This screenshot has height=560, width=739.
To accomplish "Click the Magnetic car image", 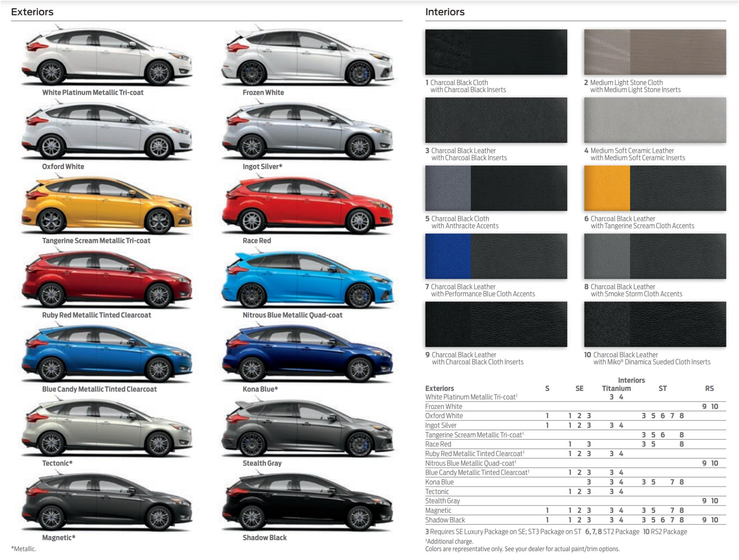I will click(107, 501).
